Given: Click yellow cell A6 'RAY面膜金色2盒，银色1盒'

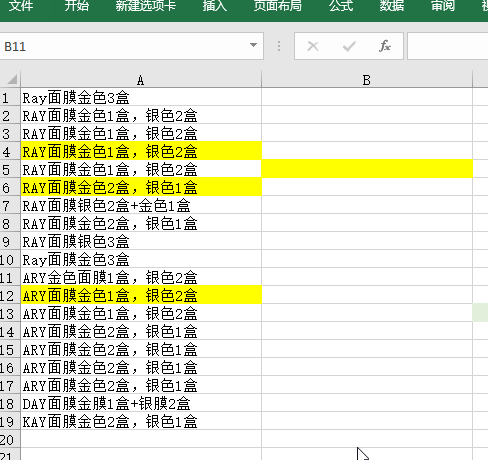Looking at the screenshot, I should 141,188.
